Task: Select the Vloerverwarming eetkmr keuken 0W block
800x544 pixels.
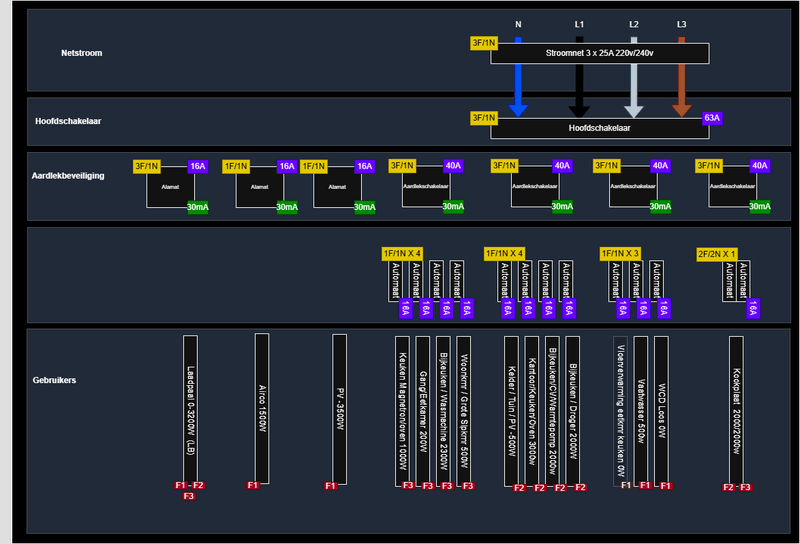Action: (620, 411)
